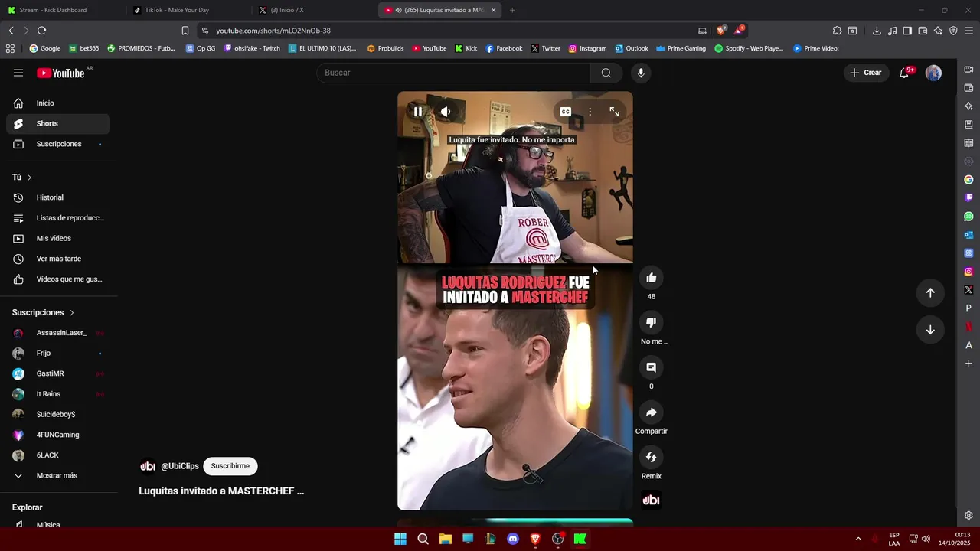The height and width of the screenshot is (551, 980).
Task: Click the URL address bar
Action: tap(452, 31)
